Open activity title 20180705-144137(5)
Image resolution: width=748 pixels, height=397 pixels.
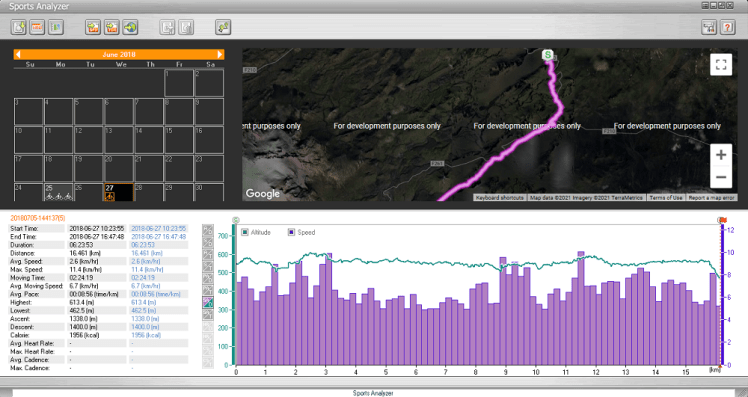click(x=38, y=218)
